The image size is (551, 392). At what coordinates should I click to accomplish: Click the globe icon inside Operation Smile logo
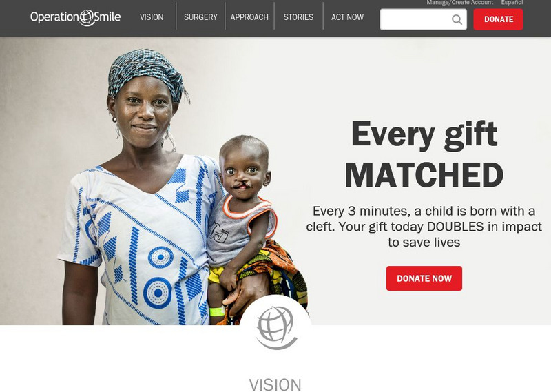point(87,18)
